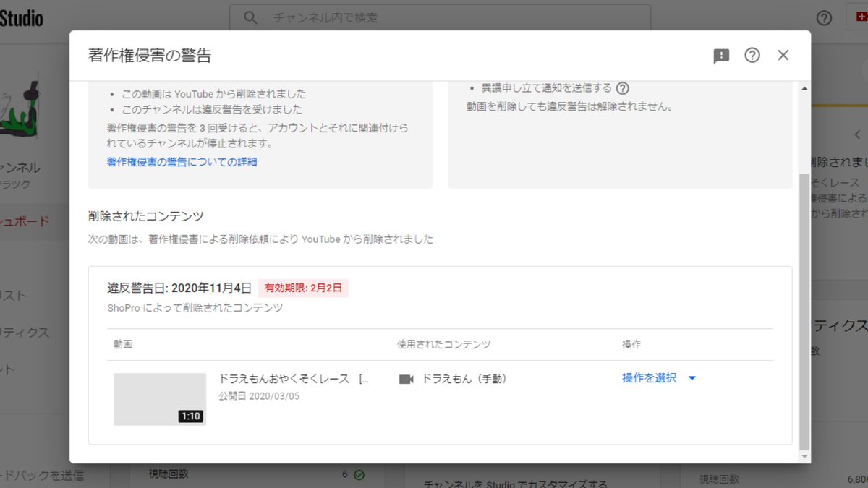Open help icon in copyright strike dialog header

752,55
